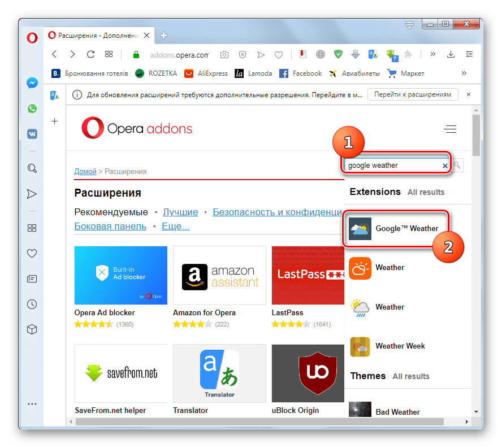Open My Flow in the sidebar
This screenshot has width=502, height=448.
tap(32, 194)
